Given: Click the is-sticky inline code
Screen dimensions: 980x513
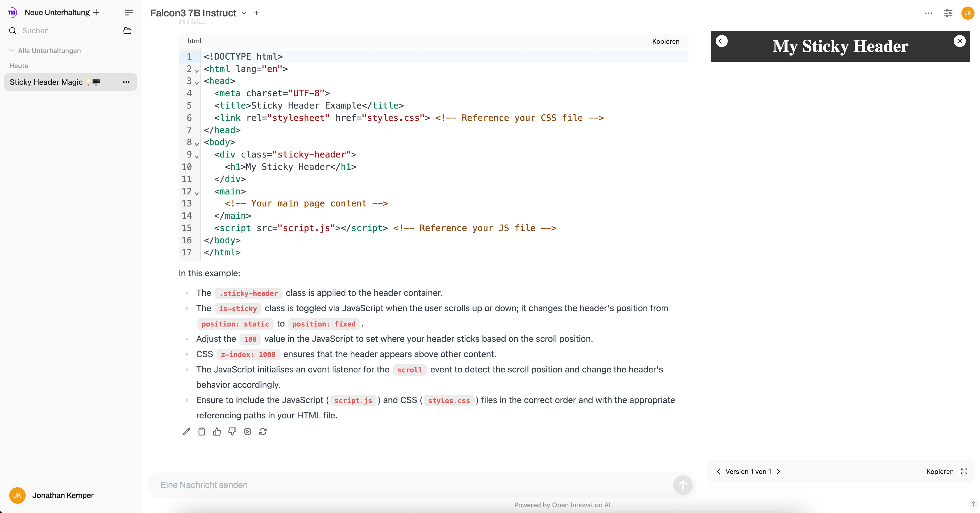Looking at the screenshot, I should (238, 309).
